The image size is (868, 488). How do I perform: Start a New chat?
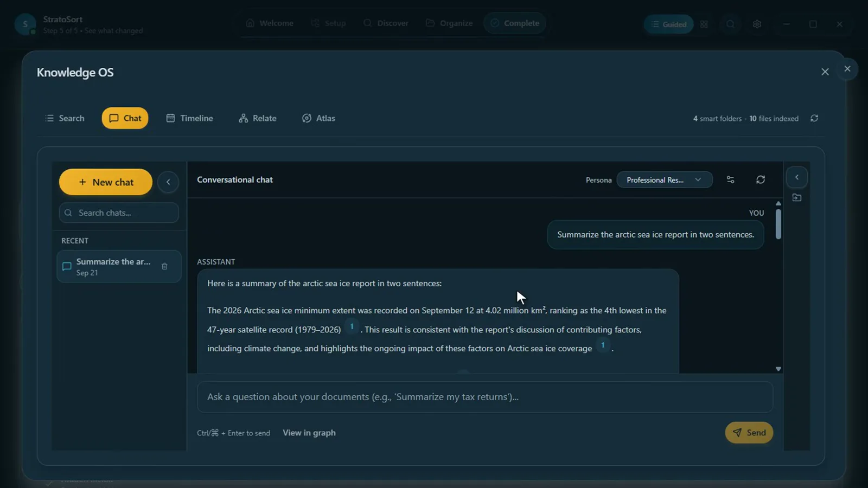pos(106,182)
